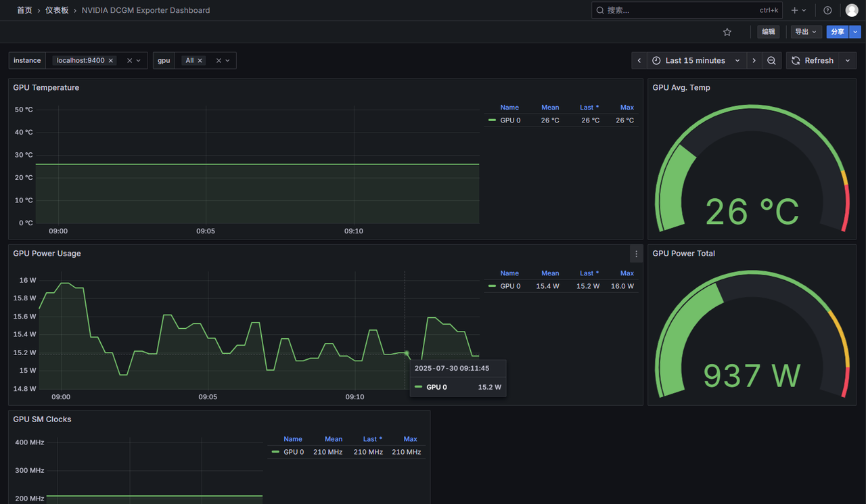Screen dimensions: 866x504
Task: Open Last 15 minutes time picker
Action: click(696, 61)
